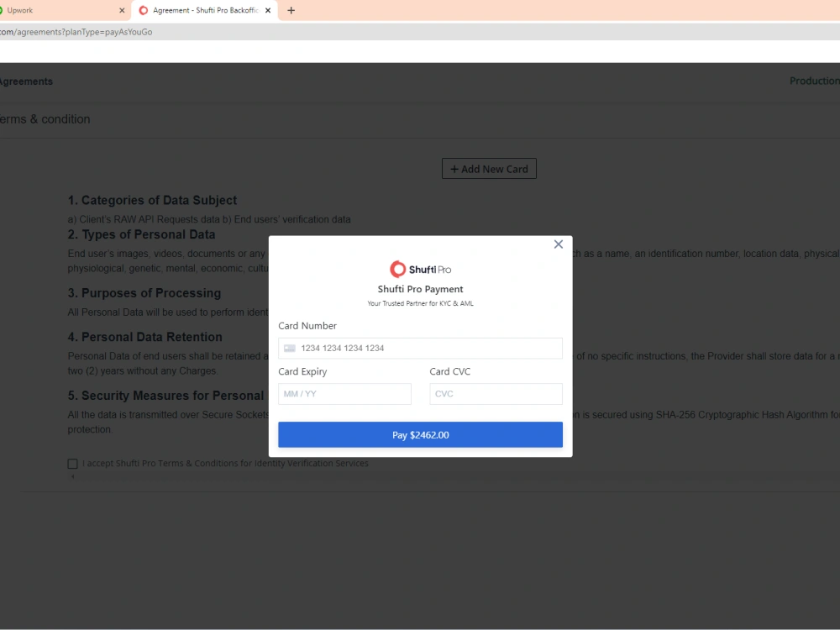Close the Upwork browser tab
The image size is (840, 630).
pyautogui.click(x=123, y=12)
